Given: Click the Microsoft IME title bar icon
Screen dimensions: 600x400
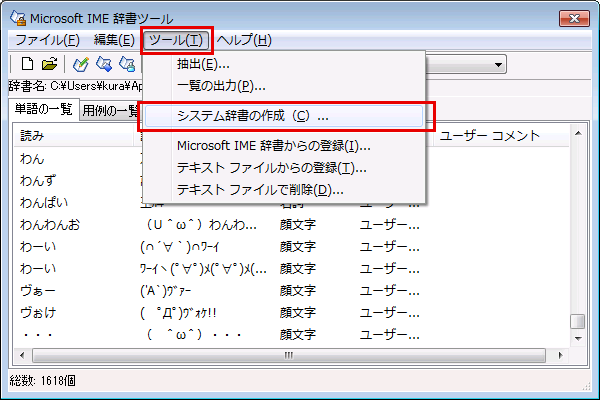Looking at the screenshot, I should tap(18, 18).
